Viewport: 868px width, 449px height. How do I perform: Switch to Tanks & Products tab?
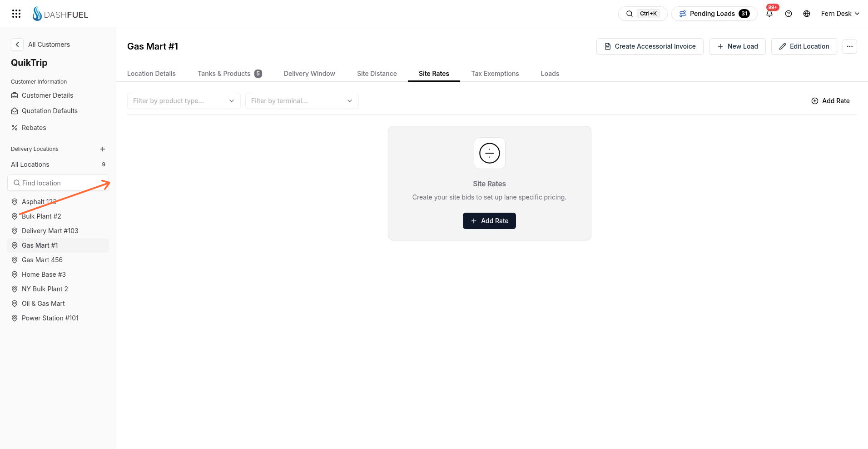click(230, 74)
